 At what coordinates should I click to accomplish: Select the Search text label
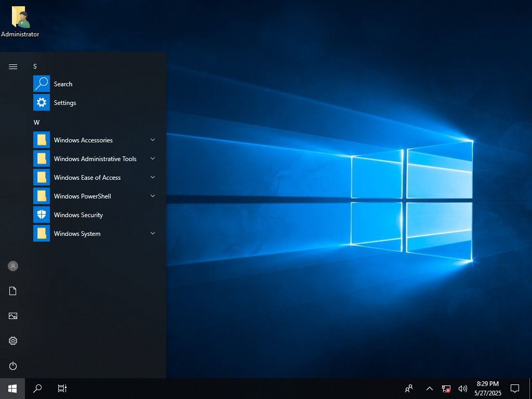(63, 84)
